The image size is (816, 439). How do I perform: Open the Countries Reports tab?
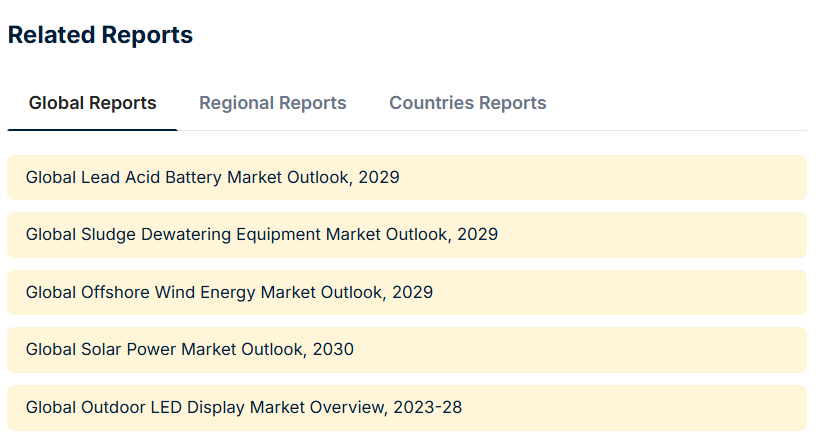tap(467, 103)
